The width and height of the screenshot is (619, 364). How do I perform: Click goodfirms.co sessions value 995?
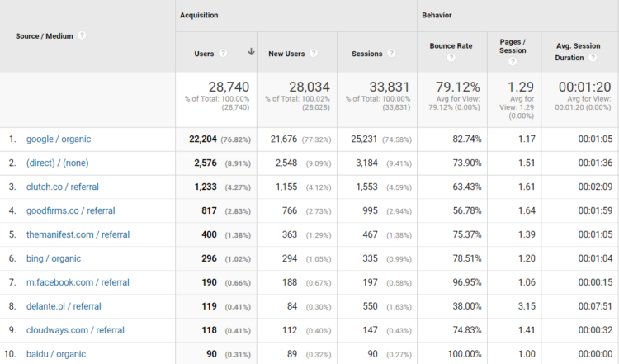tap(371, 210)
